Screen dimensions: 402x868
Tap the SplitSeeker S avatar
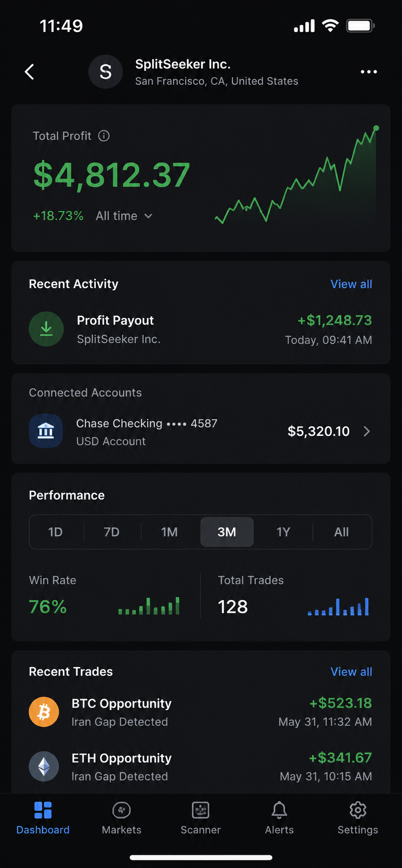(x=106, y=72)
